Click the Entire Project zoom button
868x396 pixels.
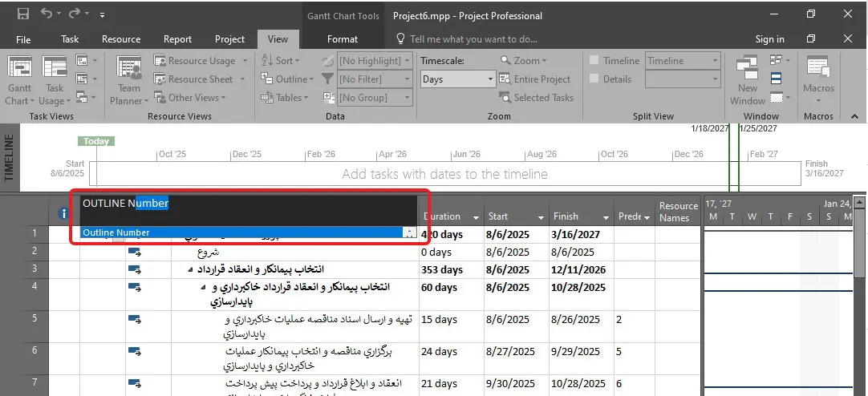[535, 79]
